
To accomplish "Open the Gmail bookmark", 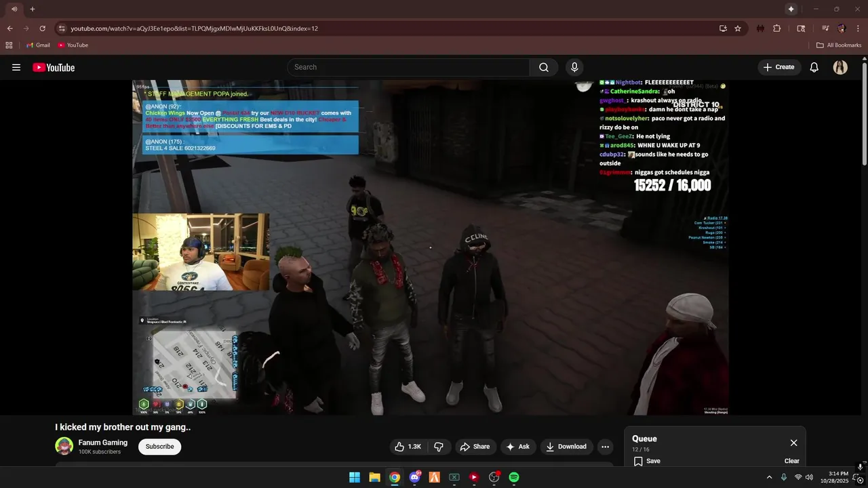I will [x=38, y=45].
